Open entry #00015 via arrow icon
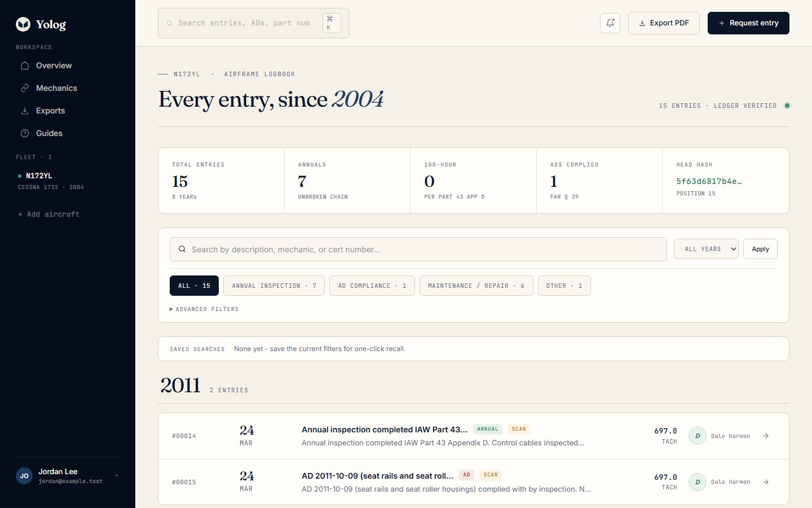The height and width of the screenshot is (508, 812). (766, 482)
